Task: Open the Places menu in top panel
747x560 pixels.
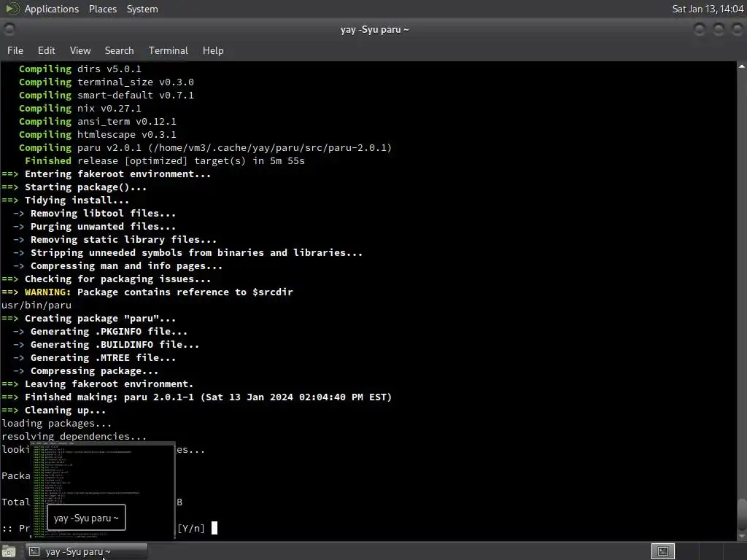Action: [x=102, y=9]
